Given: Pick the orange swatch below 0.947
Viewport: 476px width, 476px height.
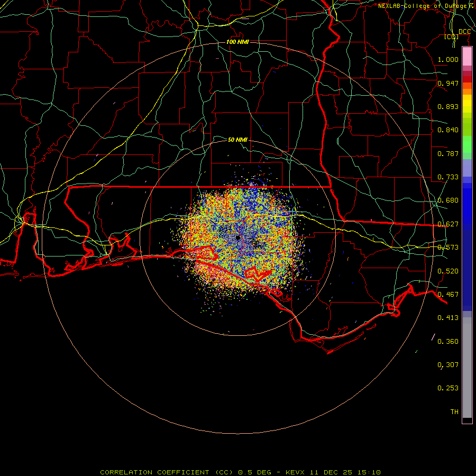Looking at the screenshot, I should tap(467, 91).
